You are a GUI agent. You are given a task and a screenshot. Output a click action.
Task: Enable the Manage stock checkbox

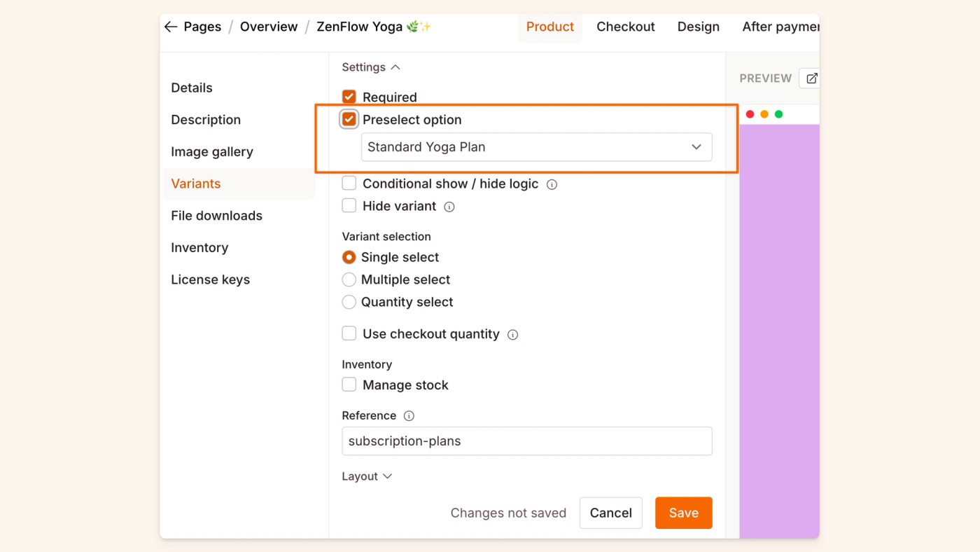(x=349, y=385)
